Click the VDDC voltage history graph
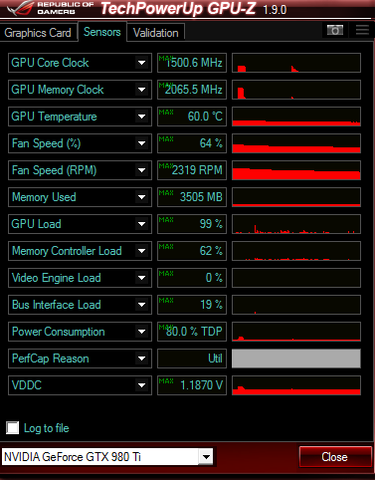The image size is (375, 480). click(296, 385)
